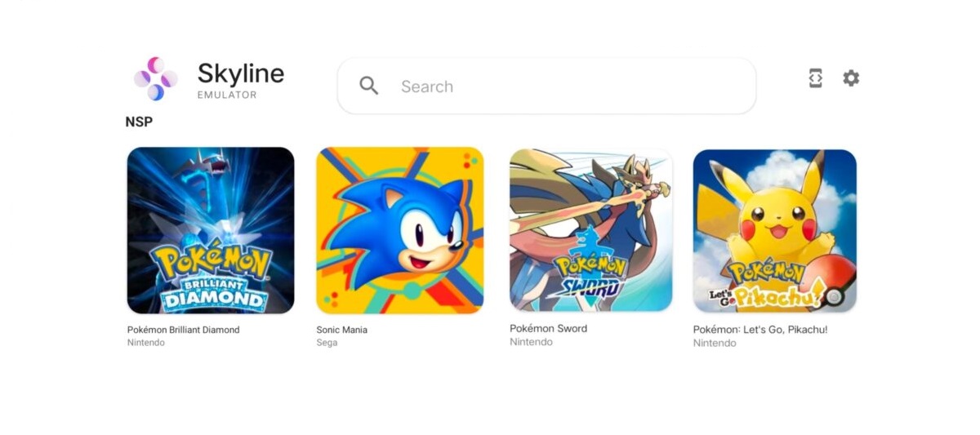980x435 pixels.
Task: Click the Skyline title text
Action: click(x=241, y=74)
